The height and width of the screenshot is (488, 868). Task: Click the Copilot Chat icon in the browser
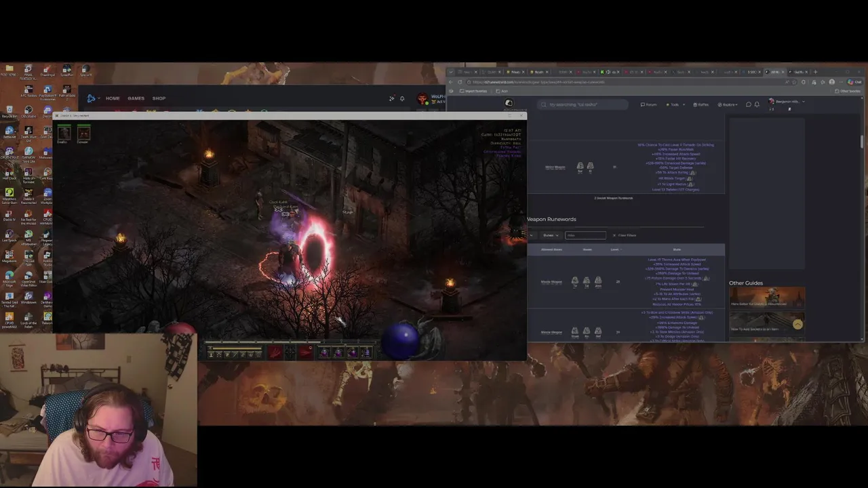click(x=854, y=82)
